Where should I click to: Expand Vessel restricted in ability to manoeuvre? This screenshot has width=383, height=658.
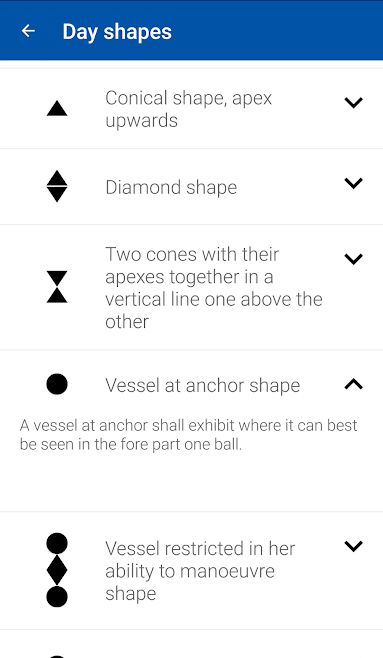point(353,546)
